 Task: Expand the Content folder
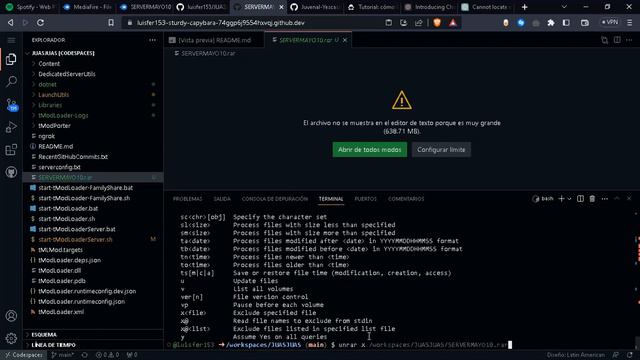pos(49,64)
